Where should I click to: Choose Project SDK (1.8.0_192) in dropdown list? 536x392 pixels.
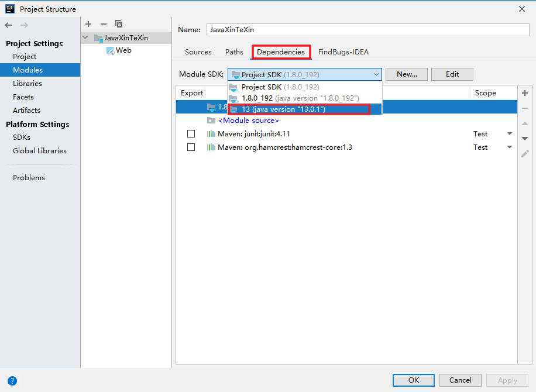[x=305, y=87]
